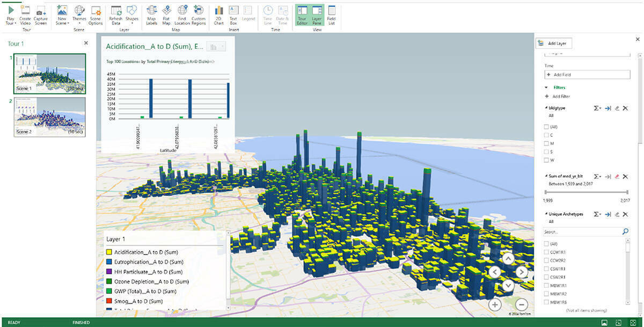
Task: Open Capture Screen tool
Action: [41, 11]
